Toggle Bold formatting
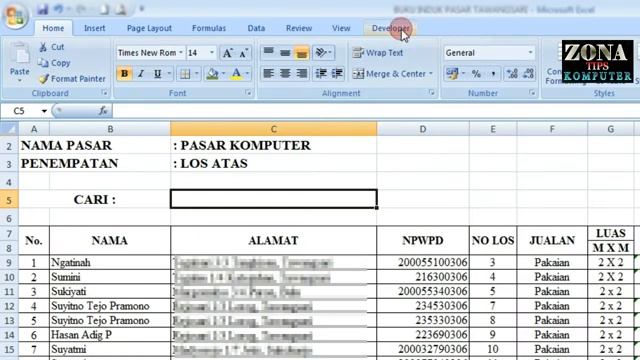 [124, 74]
